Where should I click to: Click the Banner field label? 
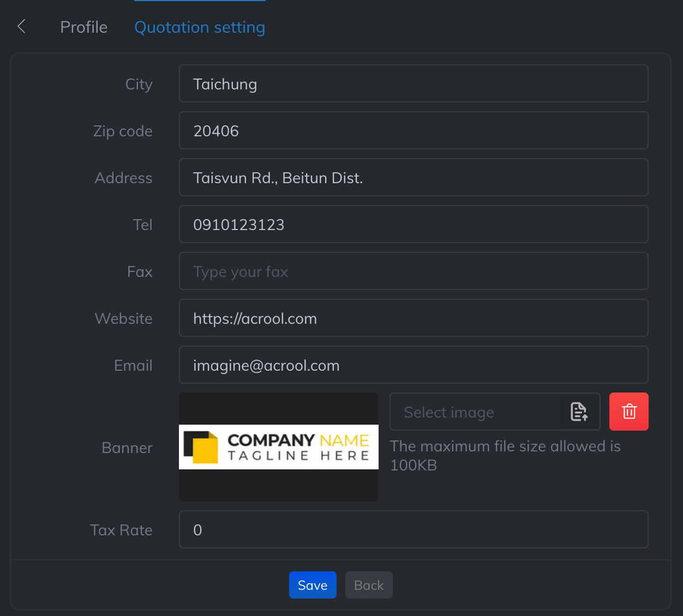pos(127,448)
